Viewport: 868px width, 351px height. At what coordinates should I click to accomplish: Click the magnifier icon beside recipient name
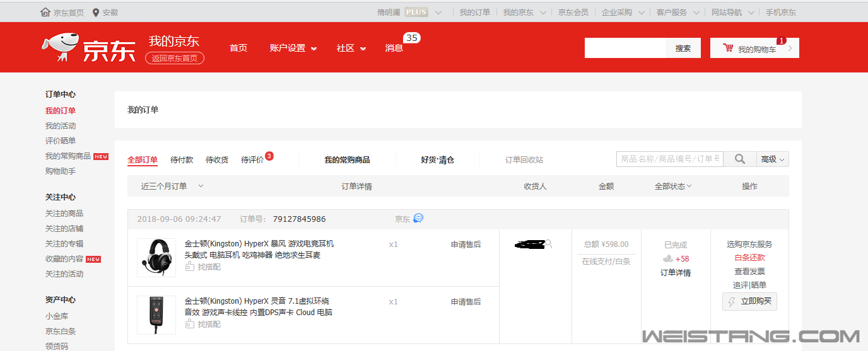click(549, 243)
